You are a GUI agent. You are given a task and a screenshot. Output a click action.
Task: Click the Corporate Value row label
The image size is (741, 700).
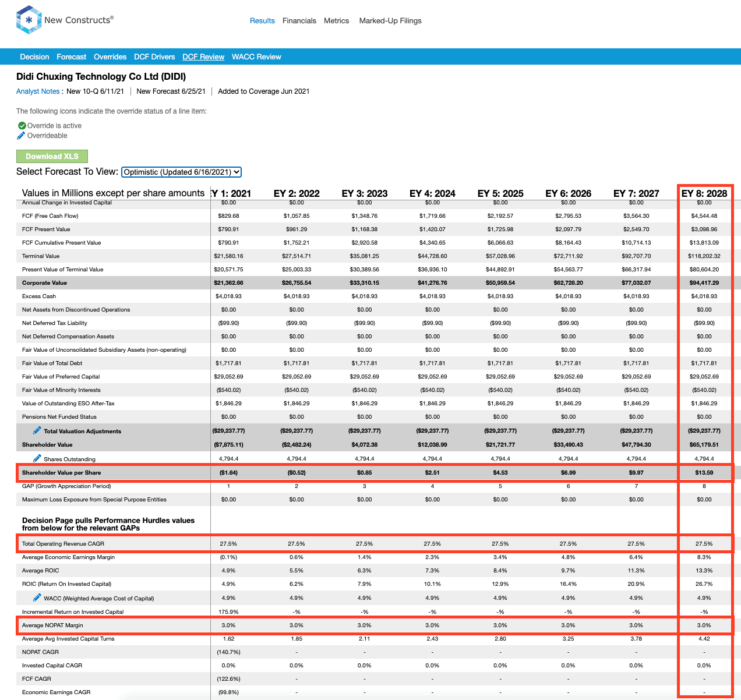click(x=44, y=283)
